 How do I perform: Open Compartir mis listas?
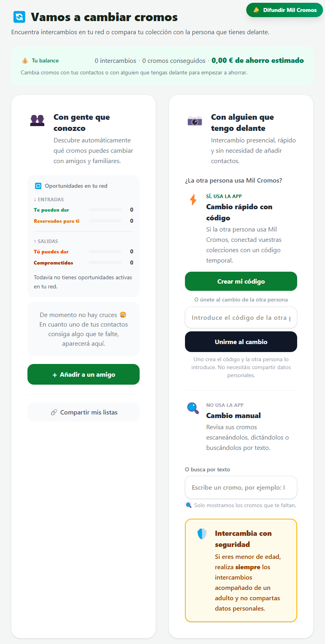(84, 412)
